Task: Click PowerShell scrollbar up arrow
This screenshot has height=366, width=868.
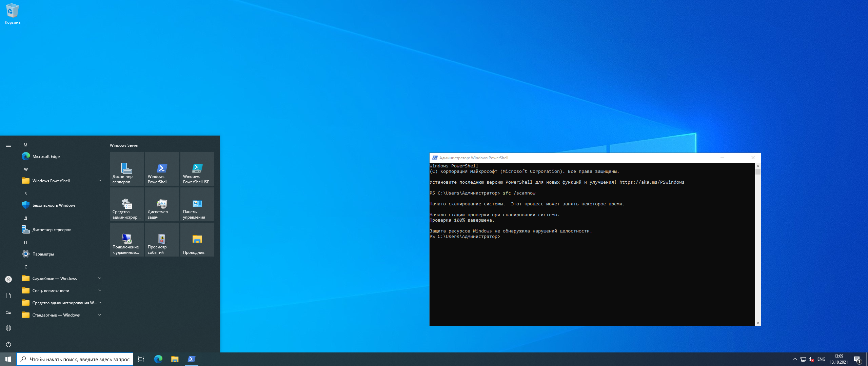Action: (758, 166)
